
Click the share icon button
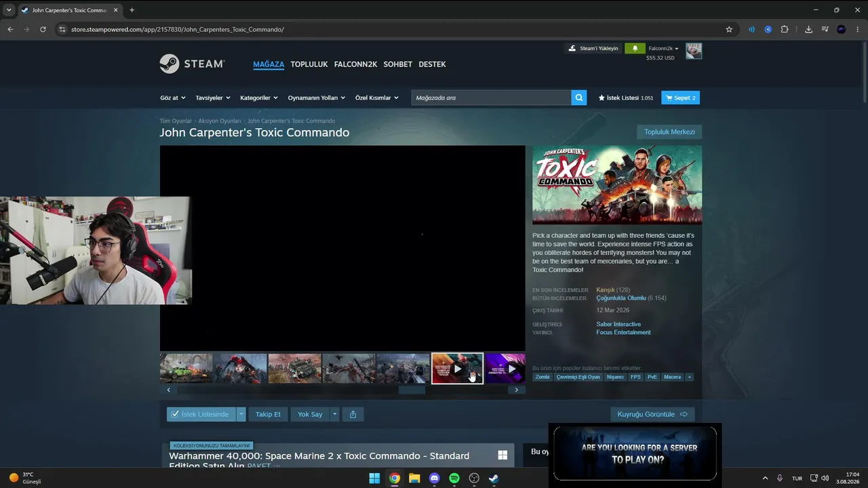click(353, 414)
